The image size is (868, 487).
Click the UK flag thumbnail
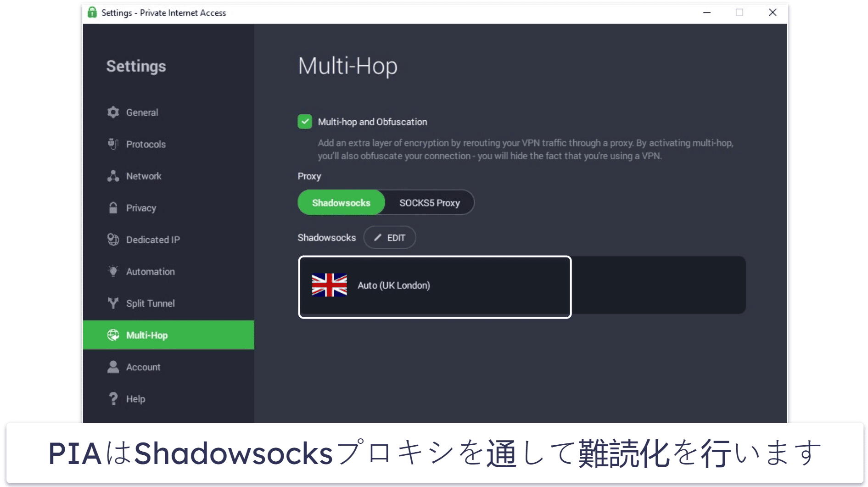(x=329, y=285)
